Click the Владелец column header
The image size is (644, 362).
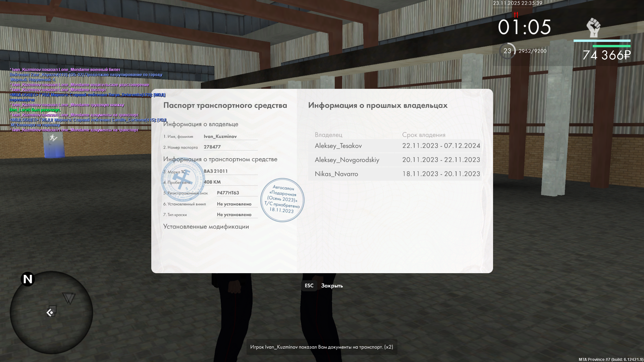(328, 135)
